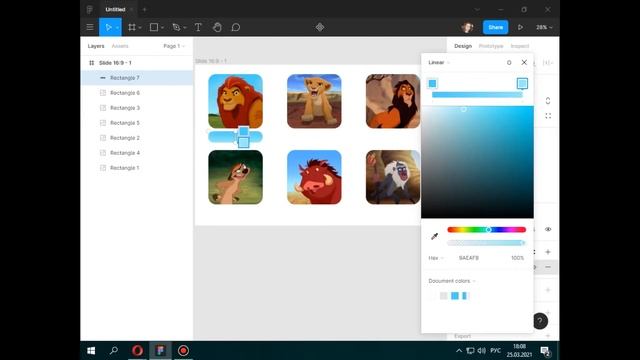Screen dimensions: 640x360
Task: Select the Pen tool
Action: 176,27
